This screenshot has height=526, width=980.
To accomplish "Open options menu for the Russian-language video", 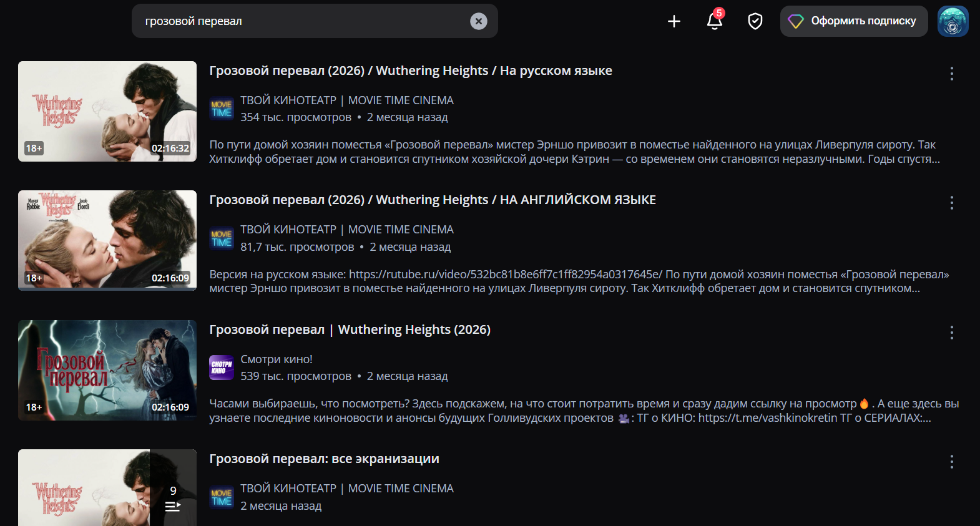I will click(x=951, y=74).
